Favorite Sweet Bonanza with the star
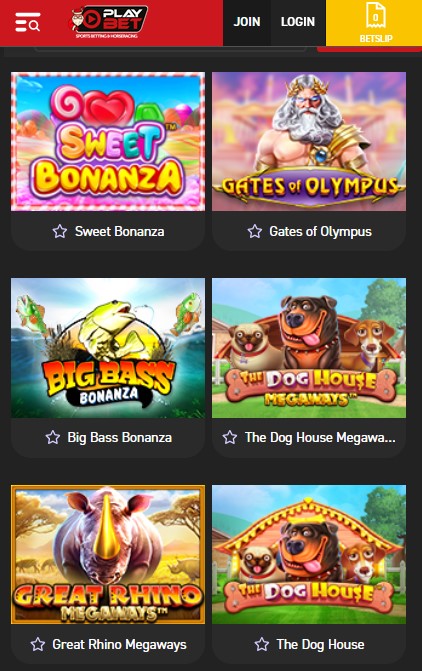422x671 pixels. pos(60,232)
